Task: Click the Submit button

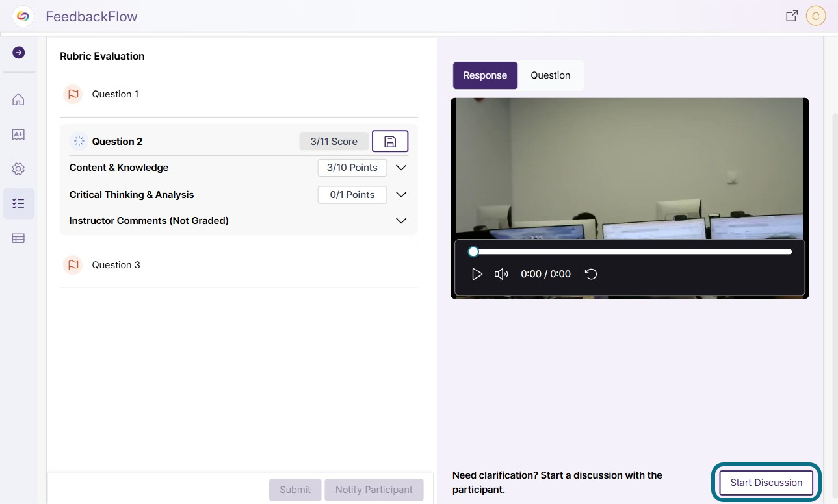Action: (295, 490)
